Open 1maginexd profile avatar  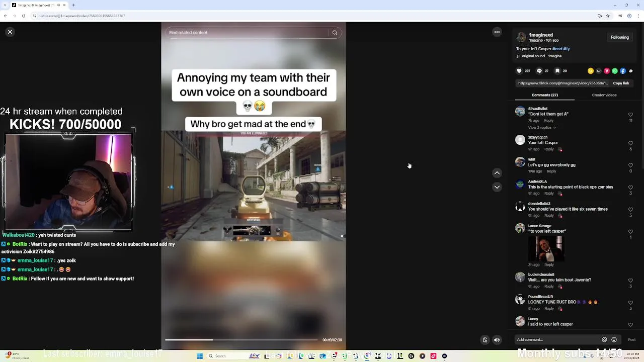pyautogui.click(x=521, y=37)
